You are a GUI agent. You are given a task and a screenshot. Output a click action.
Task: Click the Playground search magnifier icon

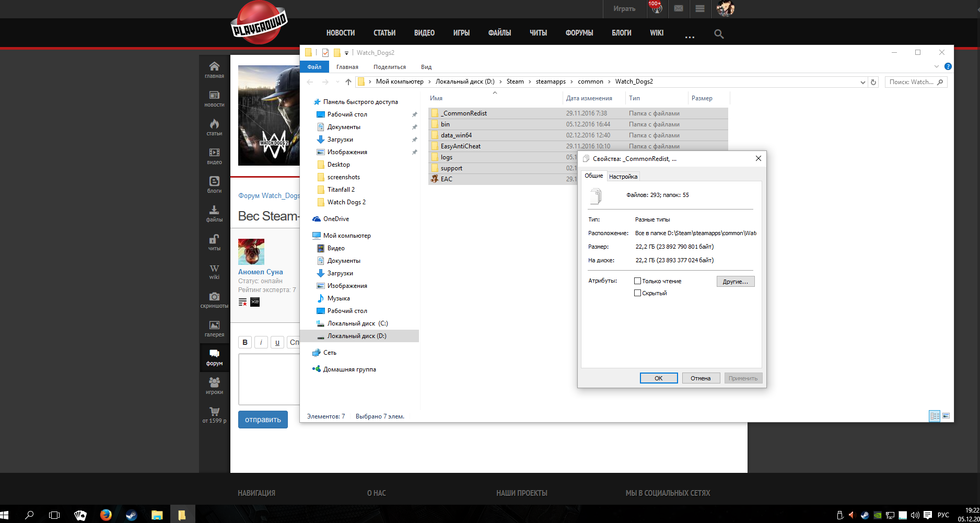(719, 34)
